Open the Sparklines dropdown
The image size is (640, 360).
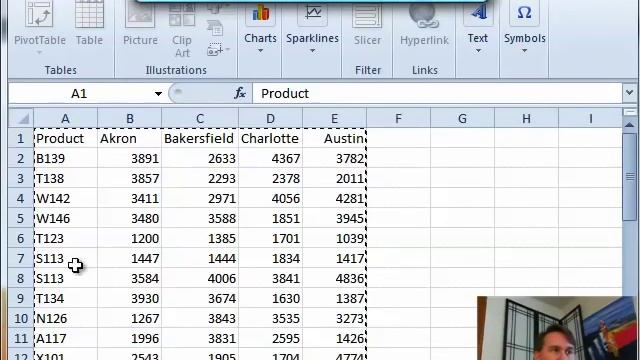pyautogui.click(x=312, y=29)
